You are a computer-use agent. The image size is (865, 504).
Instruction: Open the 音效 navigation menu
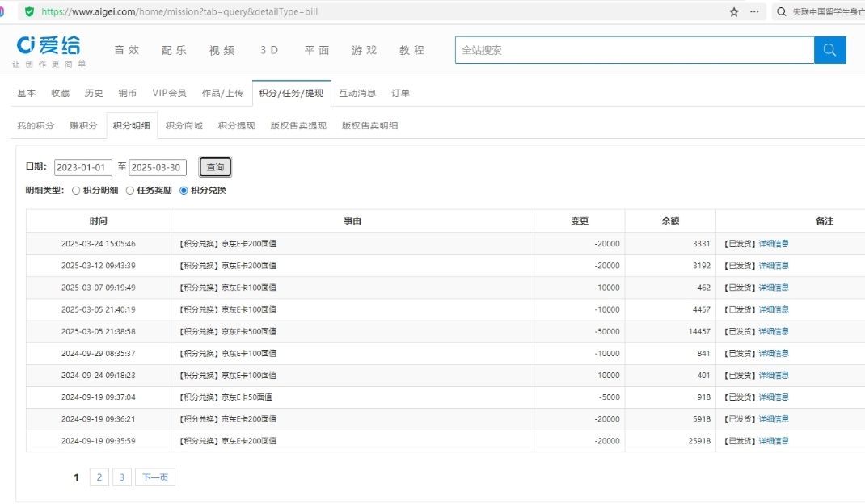pos(126,50)
